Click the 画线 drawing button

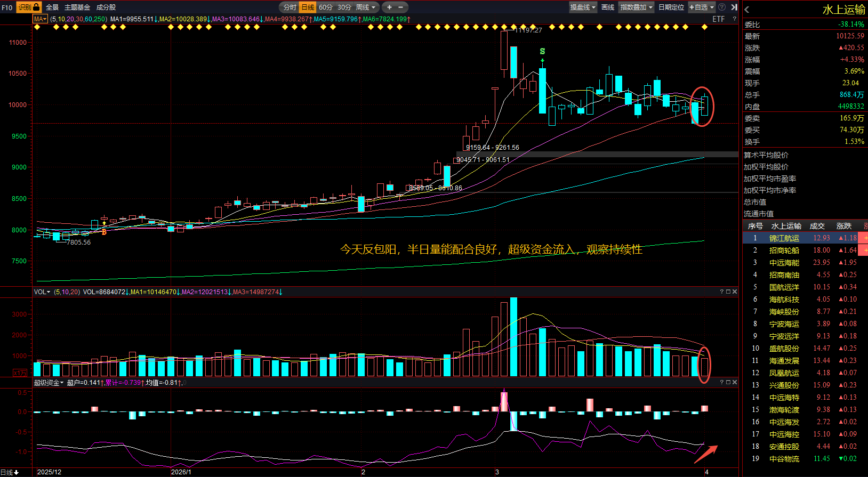click(x=608, y=7)
